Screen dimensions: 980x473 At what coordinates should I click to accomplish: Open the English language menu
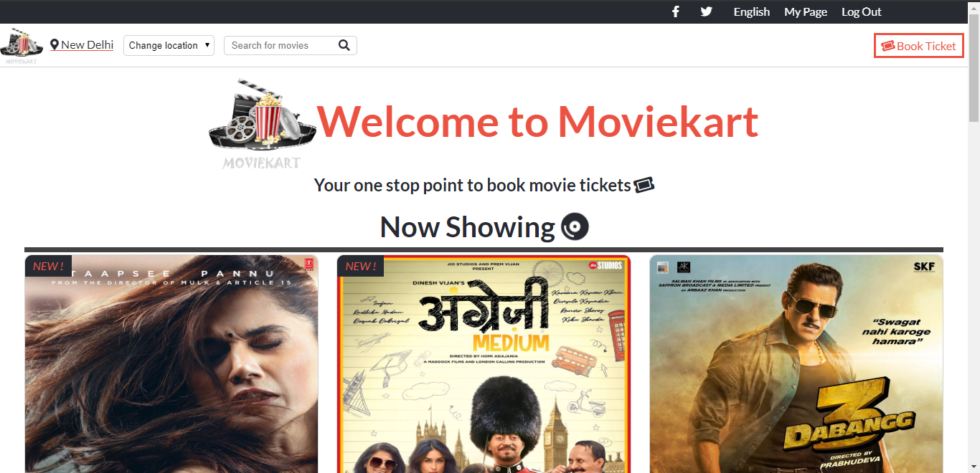click(x=751, y=11)
